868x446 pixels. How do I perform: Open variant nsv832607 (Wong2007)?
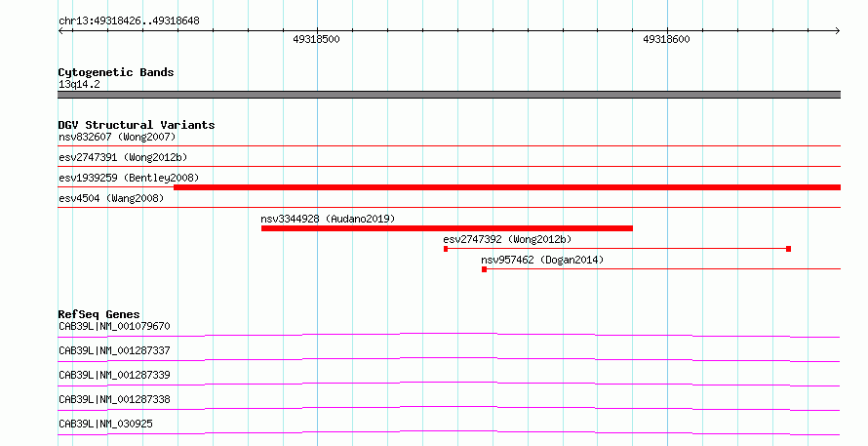pyautogui.click(x=117, y=137)
